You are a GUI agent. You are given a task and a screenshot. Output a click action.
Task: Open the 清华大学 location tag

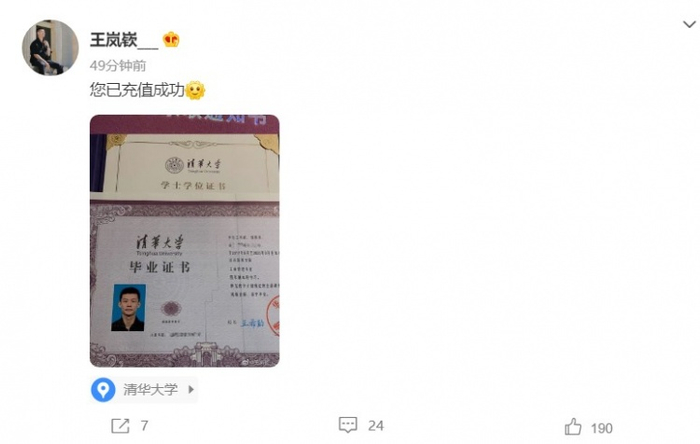click(144, 390)
